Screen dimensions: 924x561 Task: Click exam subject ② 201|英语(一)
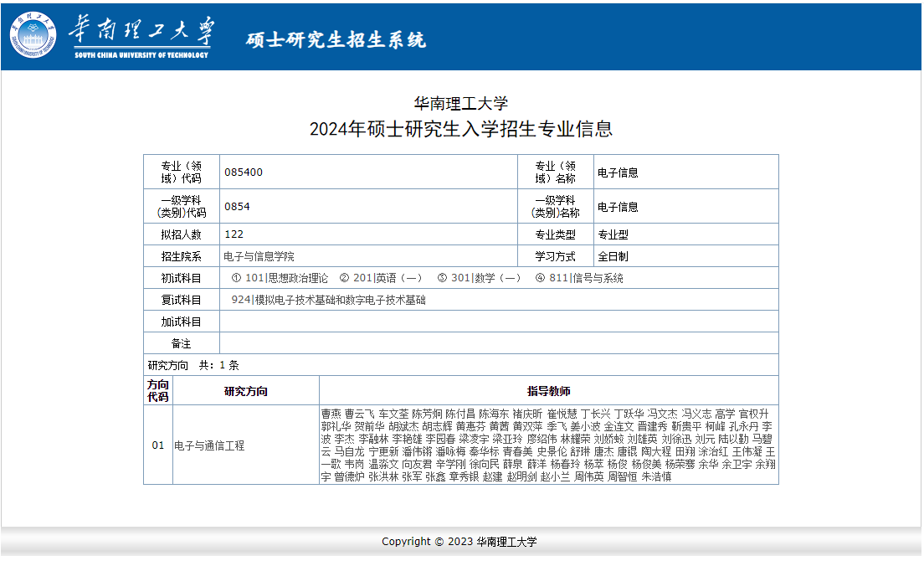pos(381,278)
